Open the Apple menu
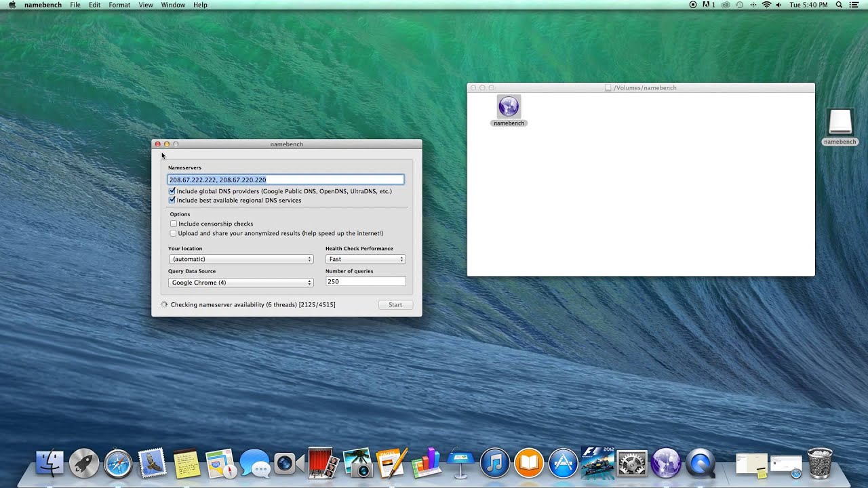The height and width of the screenshot is (488, 868). [12, 5]
